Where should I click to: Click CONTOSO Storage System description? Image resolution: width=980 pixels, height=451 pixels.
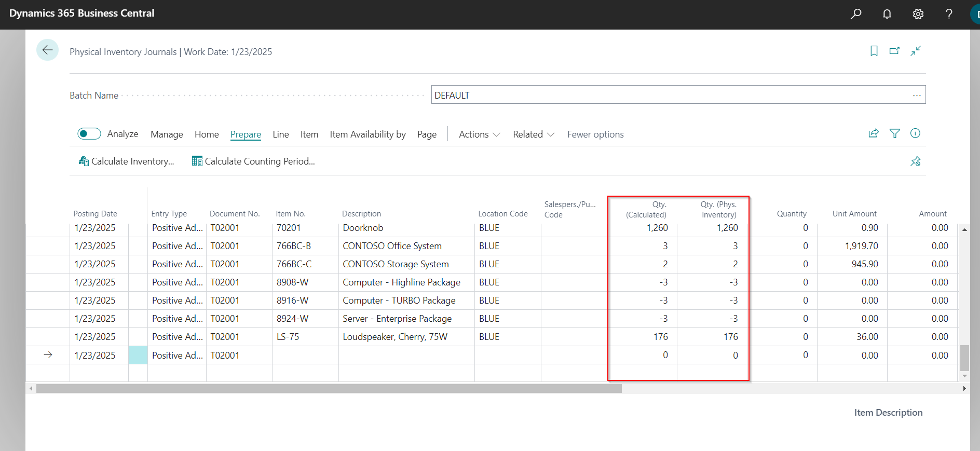coord(396,264)
